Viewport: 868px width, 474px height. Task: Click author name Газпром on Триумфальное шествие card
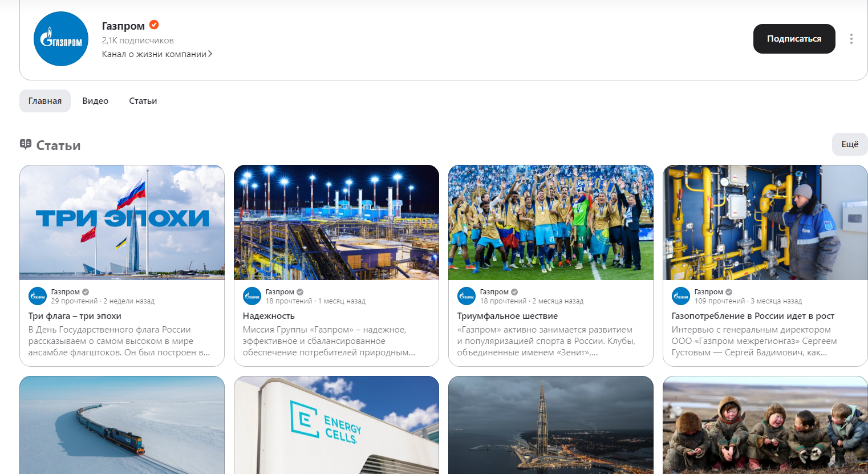pyautogui.click(x=494, y=292)
